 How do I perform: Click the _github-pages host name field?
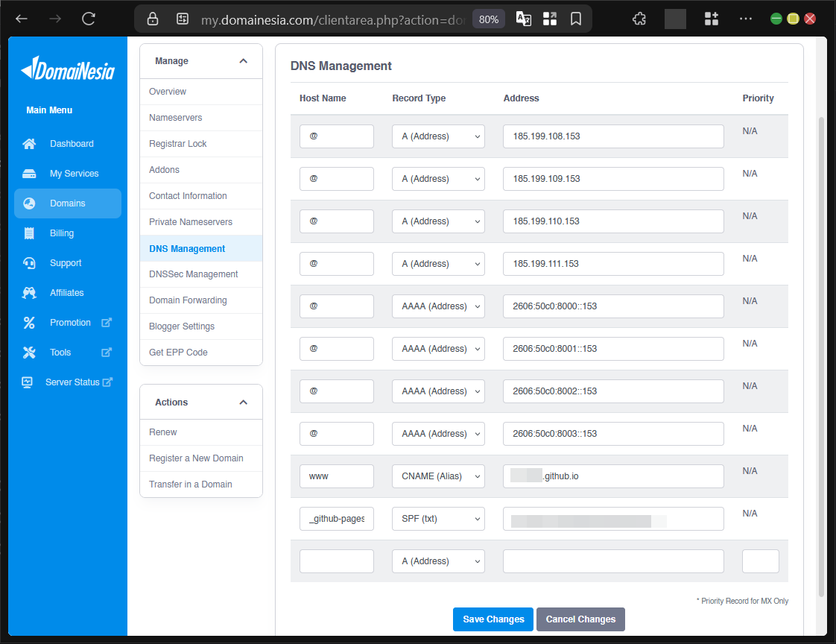point(337,518)
